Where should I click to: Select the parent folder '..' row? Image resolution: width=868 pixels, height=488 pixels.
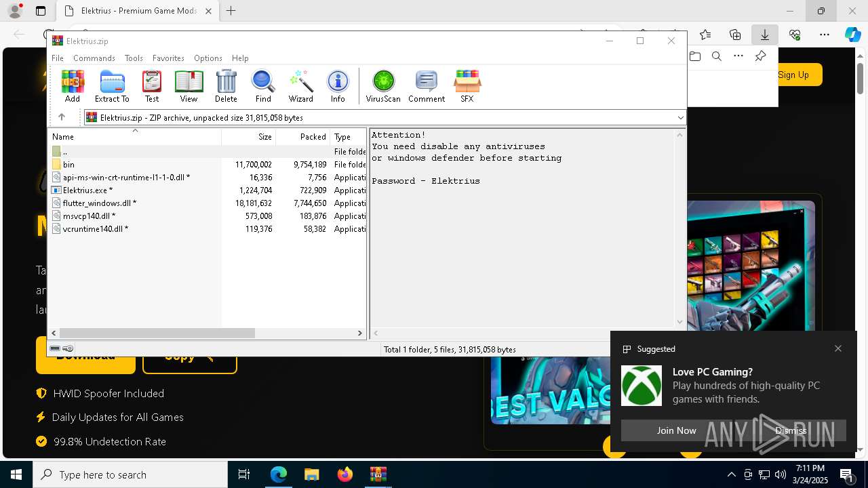pos(208,152)
